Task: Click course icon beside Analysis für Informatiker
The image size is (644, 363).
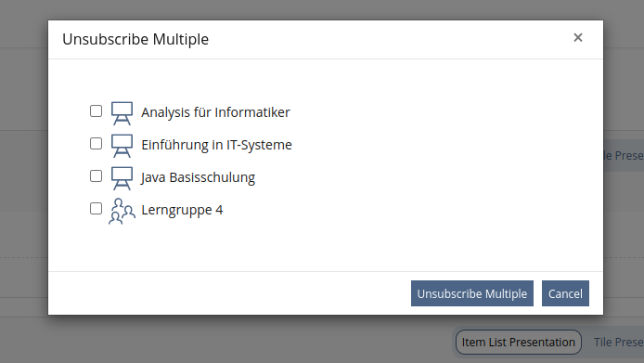Action: [x=122, y=113]
